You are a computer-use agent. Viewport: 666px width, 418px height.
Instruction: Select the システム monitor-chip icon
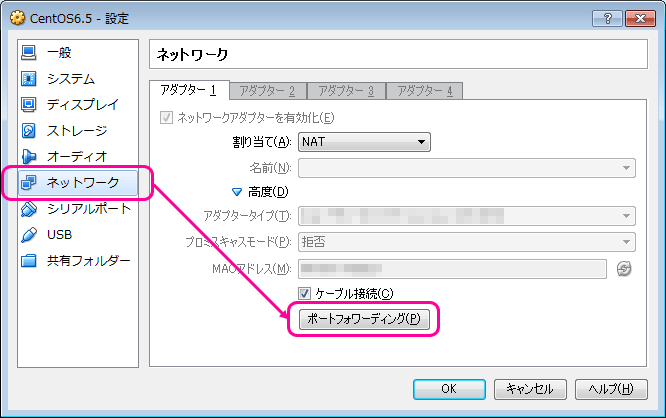coord(28,79)
